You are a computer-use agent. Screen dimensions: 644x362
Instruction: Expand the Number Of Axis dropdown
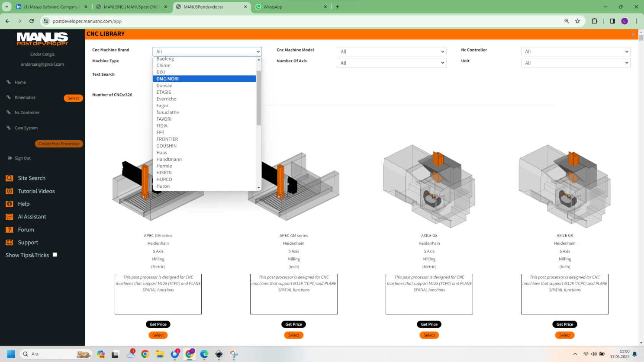[391, 63]
